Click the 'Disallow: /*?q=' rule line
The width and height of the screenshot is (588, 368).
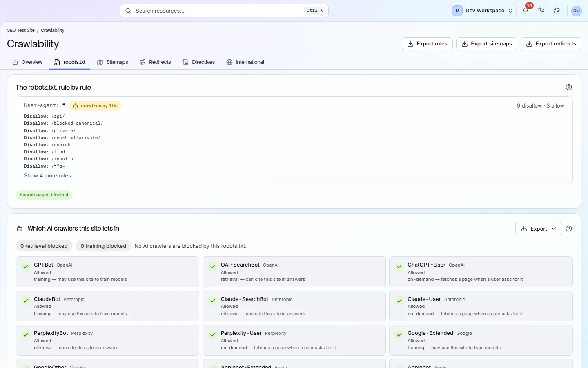coord(45,166)
